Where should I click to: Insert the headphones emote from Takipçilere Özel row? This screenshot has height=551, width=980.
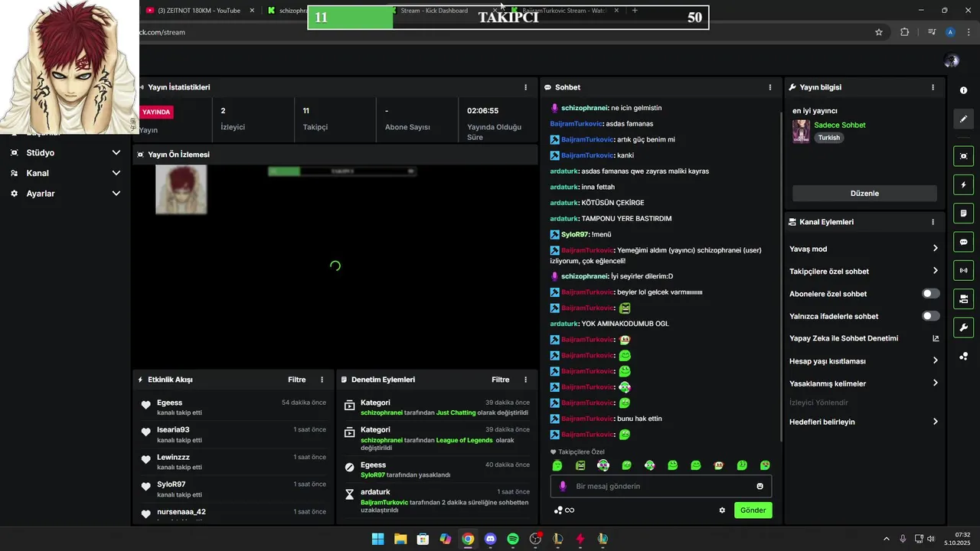pos(603,465)
